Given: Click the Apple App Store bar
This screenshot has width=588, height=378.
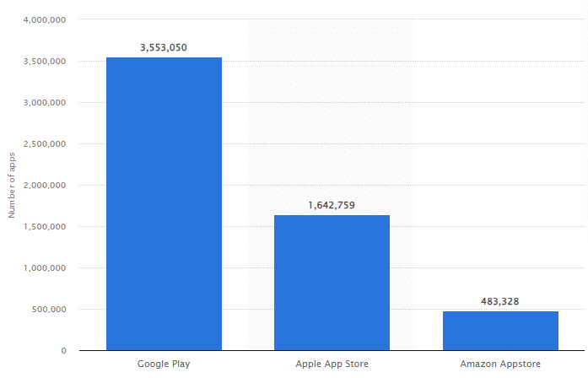Looking at the screenshot, I should 332,283.
